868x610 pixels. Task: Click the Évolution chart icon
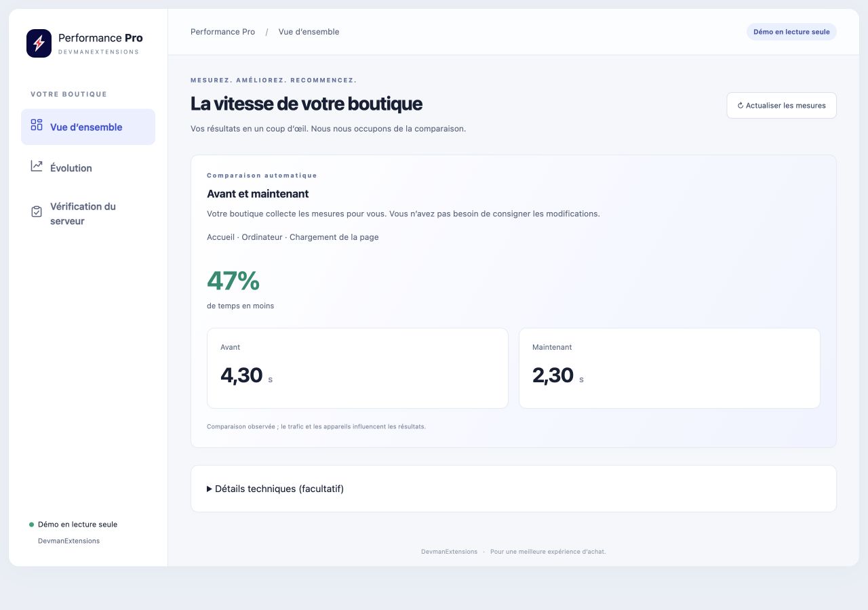37,166
